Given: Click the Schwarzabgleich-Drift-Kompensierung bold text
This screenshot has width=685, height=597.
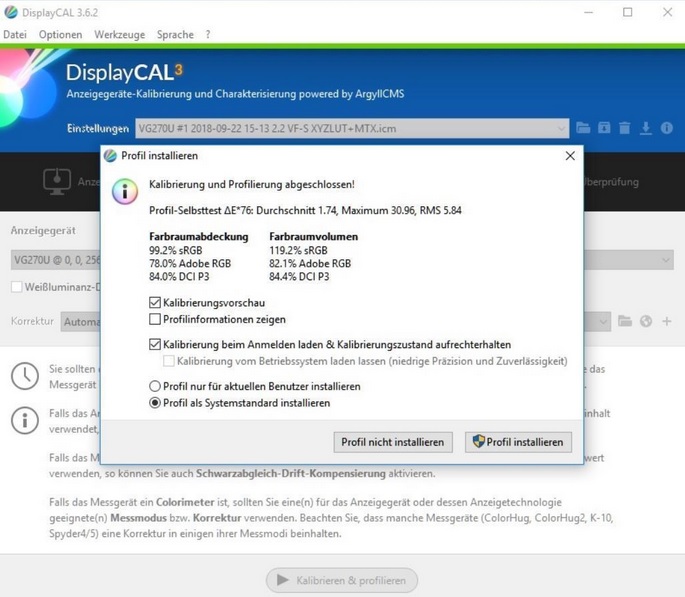Looking at the screenshot, I should [x=291, y=473].
